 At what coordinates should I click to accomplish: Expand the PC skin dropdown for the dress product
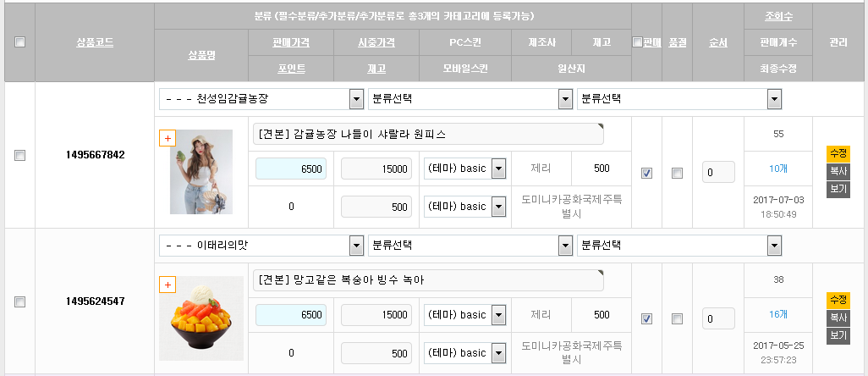coord(498,169)
